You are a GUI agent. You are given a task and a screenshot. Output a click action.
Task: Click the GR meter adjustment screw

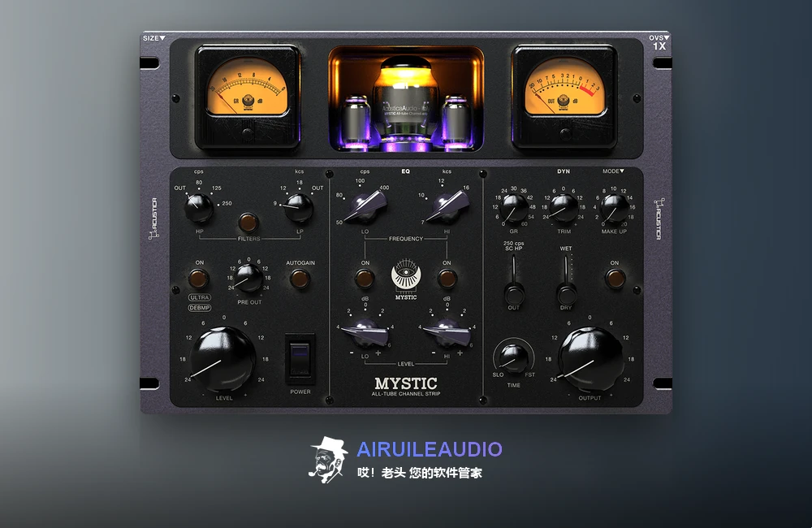[x=248, y=133]
